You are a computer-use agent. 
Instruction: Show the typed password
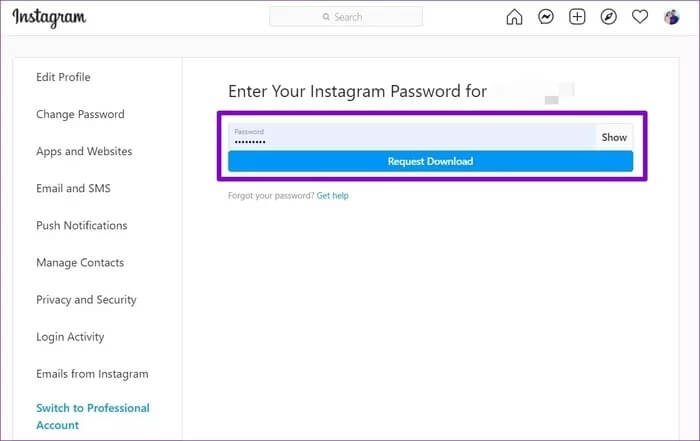click(x=614, y=137)
